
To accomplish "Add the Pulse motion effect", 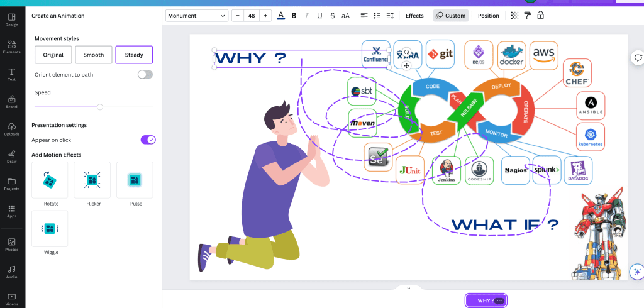I will 135,180.
